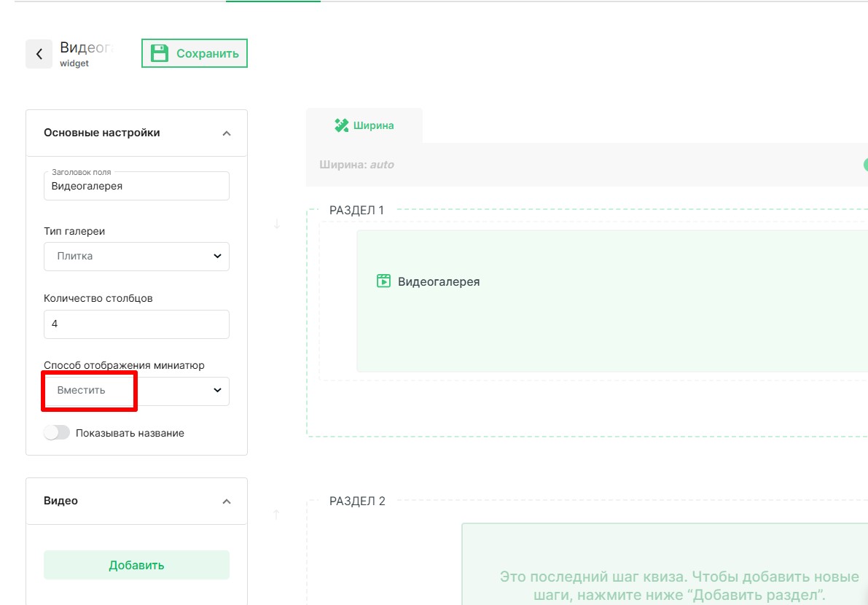Viewport: 868px width, 605px height.
Task: Click the Количество столбцов input field
Action: pyautogui.click(x=136, y=324)
